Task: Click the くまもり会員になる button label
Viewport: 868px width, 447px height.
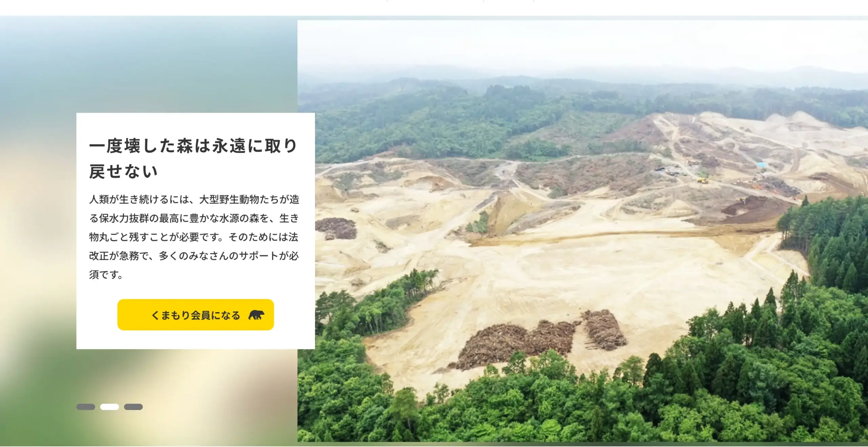Action: (196, 315)
